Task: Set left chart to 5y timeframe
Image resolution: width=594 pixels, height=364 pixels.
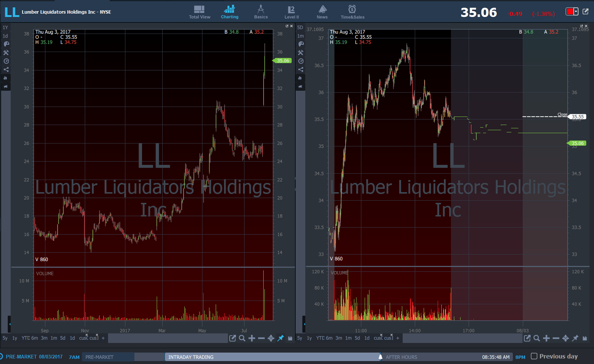Action: (5, 338)
